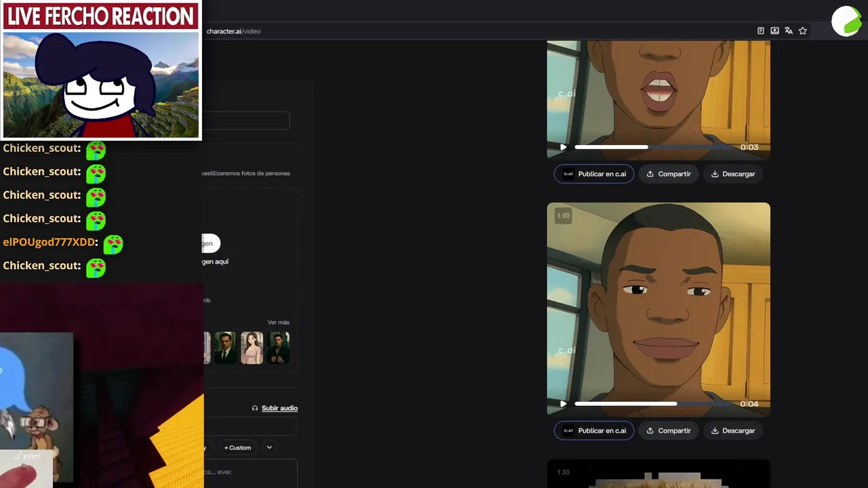The height and width of the screenshot is (488, 868).
Task: Seek the first video's progress bar
Action: [654, 147]
